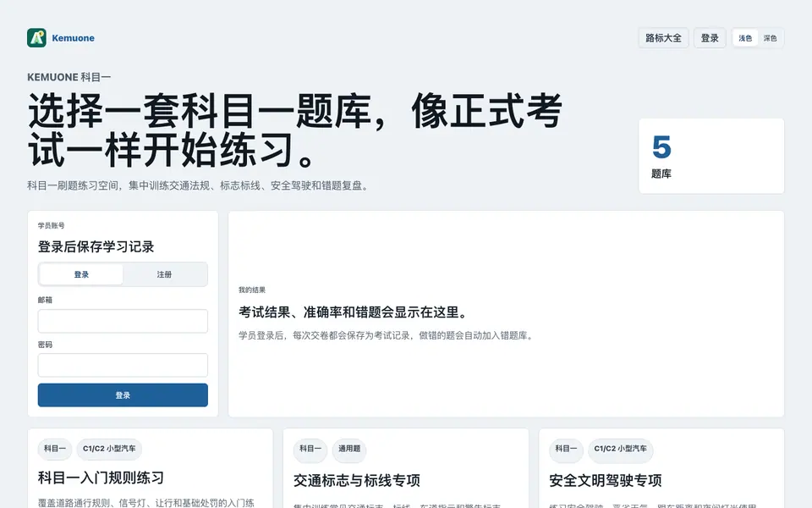Viewport: 812px width, 508px height.
Task: Click 科目一 tag on 科目一入门规则练习 card
Action: 55,449
